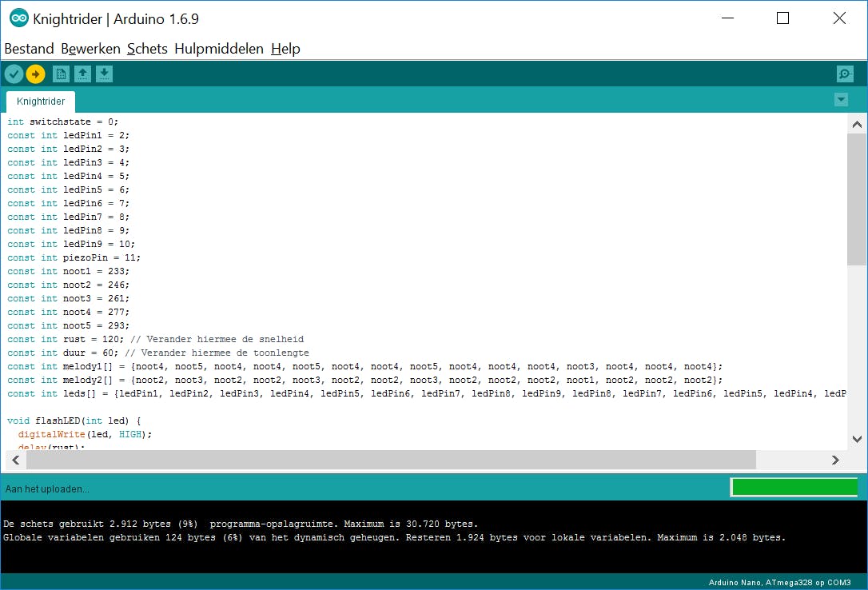Click the 'const int noot3 = 261;' line
The width and height of the screenshot is (868, 590).
(68, 298)
